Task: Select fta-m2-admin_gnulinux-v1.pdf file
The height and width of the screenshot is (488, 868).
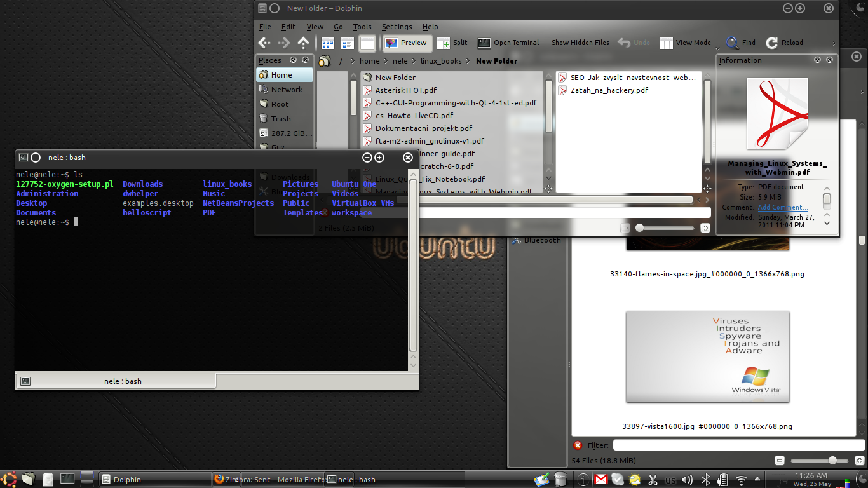Action: (424, 141)
